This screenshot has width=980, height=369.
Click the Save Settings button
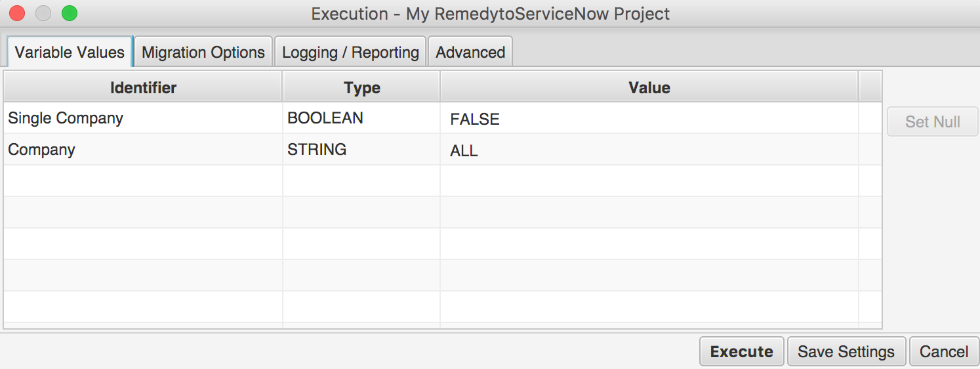click(846, 351)
